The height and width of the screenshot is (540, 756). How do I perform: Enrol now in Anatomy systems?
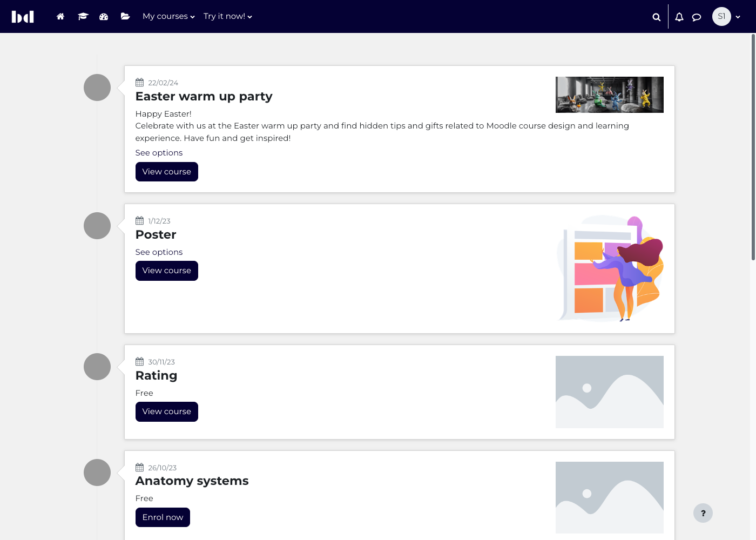163,517
